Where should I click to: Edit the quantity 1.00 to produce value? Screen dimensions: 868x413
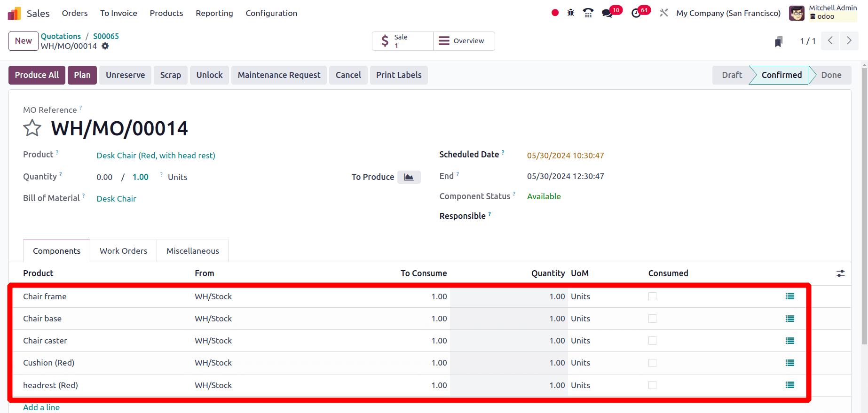tap(140, 177)
